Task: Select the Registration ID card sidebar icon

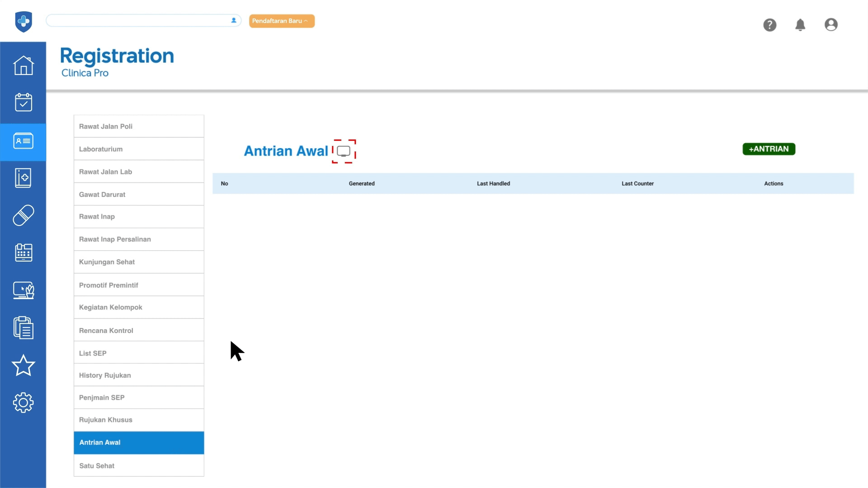Action: point(24,141)
